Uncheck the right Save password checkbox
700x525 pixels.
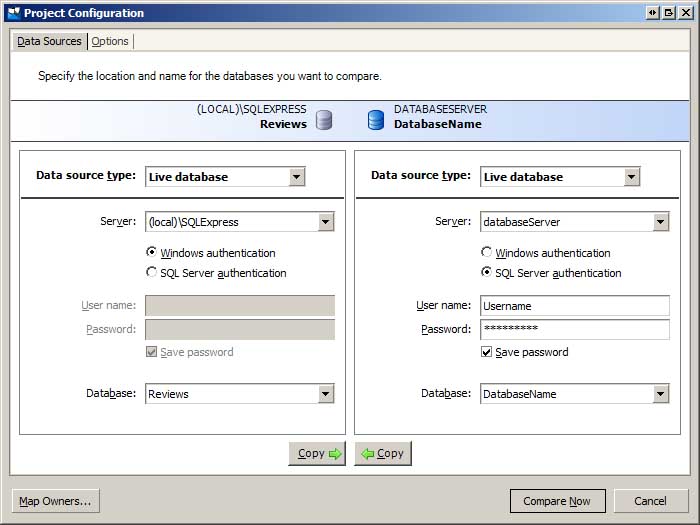487,352
